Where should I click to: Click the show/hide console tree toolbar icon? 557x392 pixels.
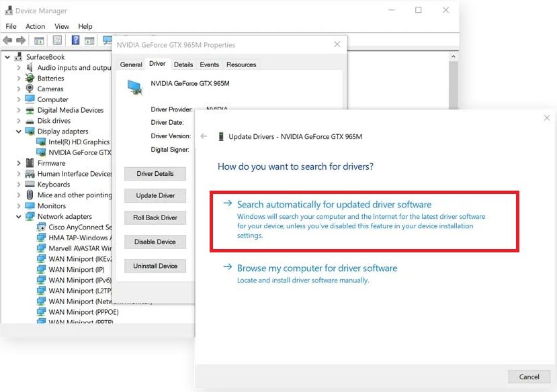click(x=39, y=40)
